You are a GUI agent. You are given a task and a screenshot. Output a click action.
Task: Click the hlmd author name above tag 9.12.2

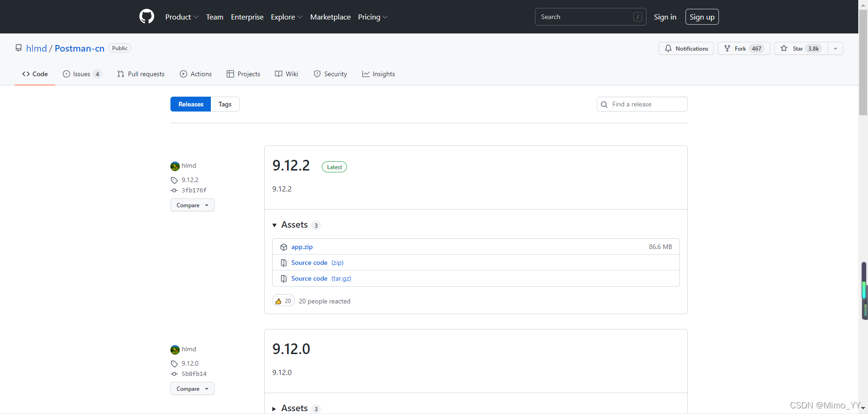pyautogui.click(x=189, y=165)
